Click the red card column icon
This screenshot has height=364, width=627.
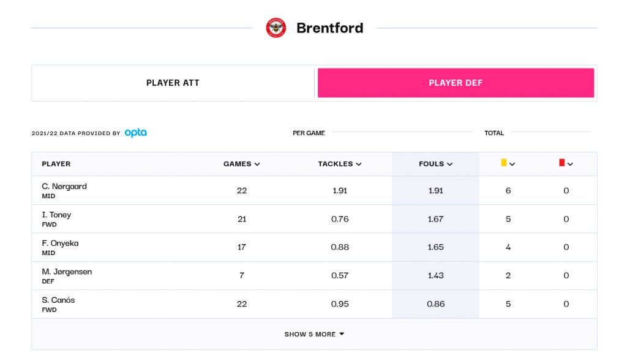(561, 163)
